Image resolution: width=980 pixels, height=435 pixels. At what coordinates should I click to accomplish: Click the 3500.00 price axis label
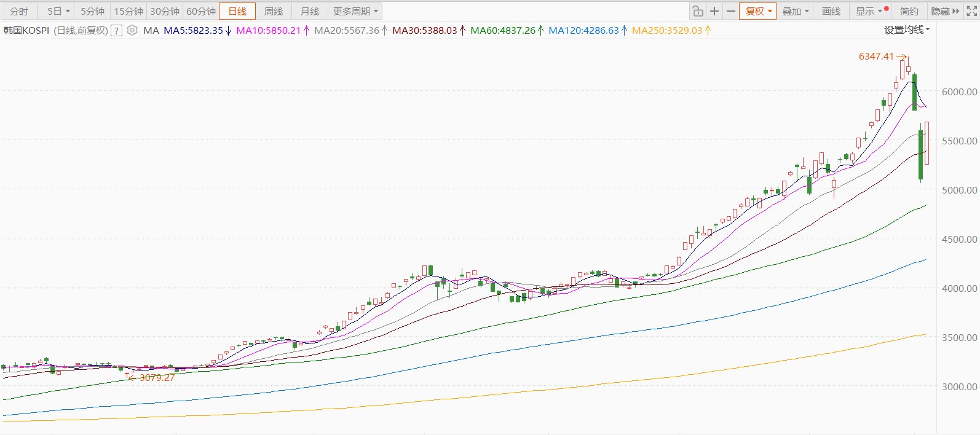[x=959, y=337]
